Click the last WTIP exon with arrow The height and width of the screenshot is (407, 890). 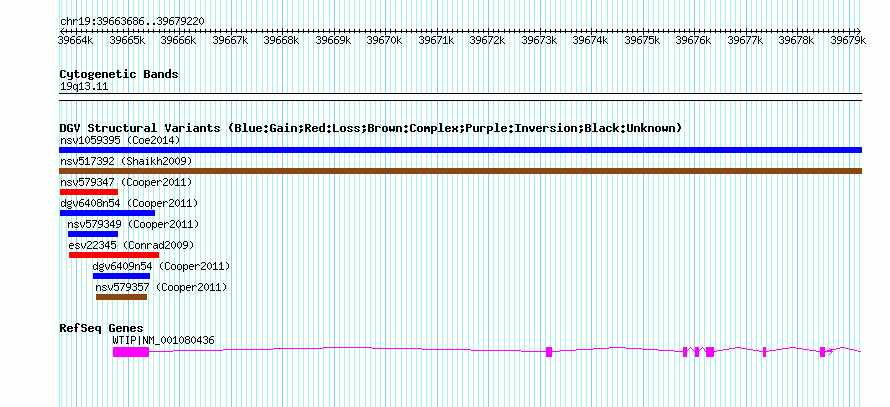(x=822, y=352)
